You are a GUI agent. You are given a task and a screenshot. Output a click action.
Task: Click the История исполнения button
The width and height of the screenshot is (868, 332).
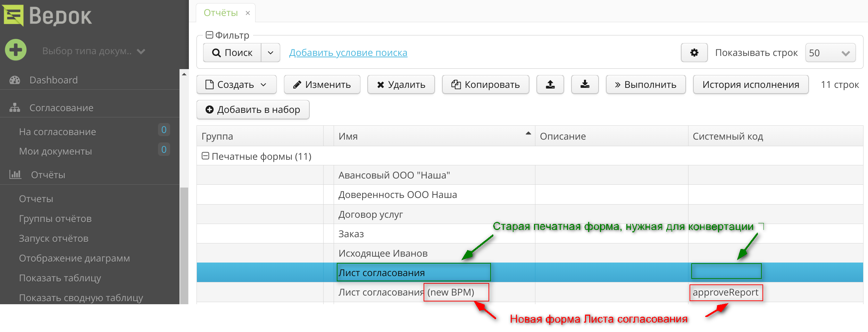click(751, 85)
